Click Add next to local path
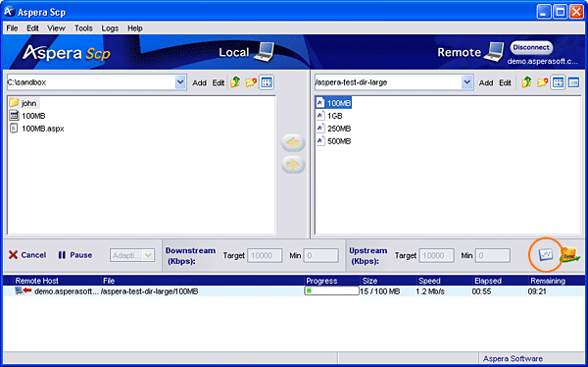Viewport: 588px width, 367px height. pos(199,83)
